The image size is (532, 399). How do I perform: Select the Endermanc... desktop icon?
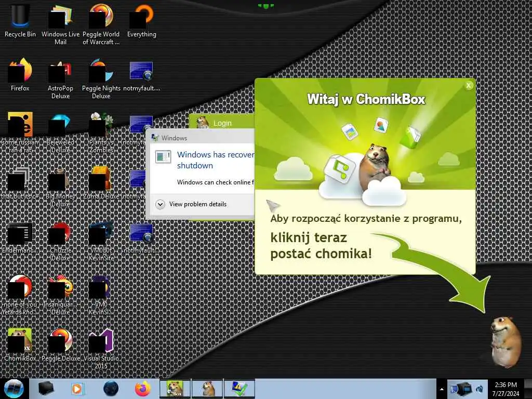[20, 237]
